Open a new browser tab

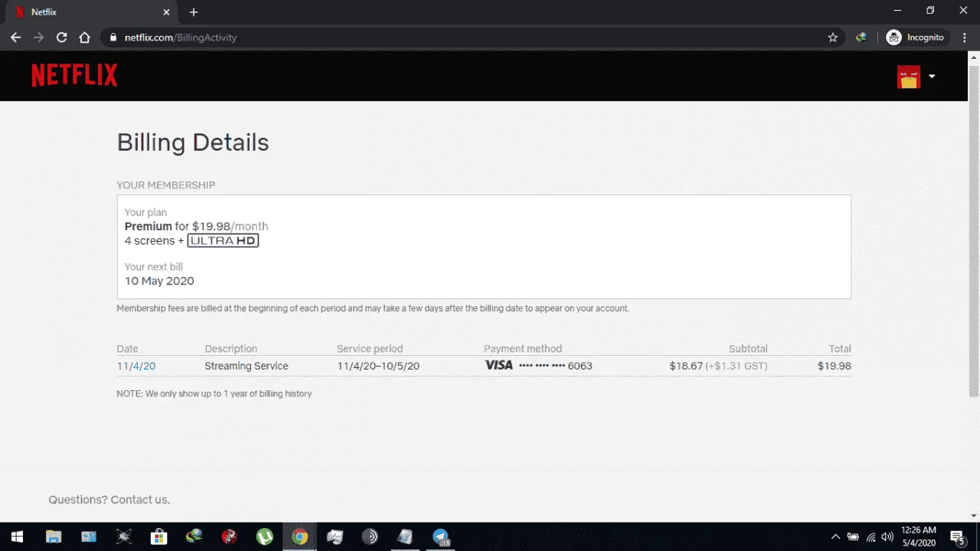click(x=194, y=12)
